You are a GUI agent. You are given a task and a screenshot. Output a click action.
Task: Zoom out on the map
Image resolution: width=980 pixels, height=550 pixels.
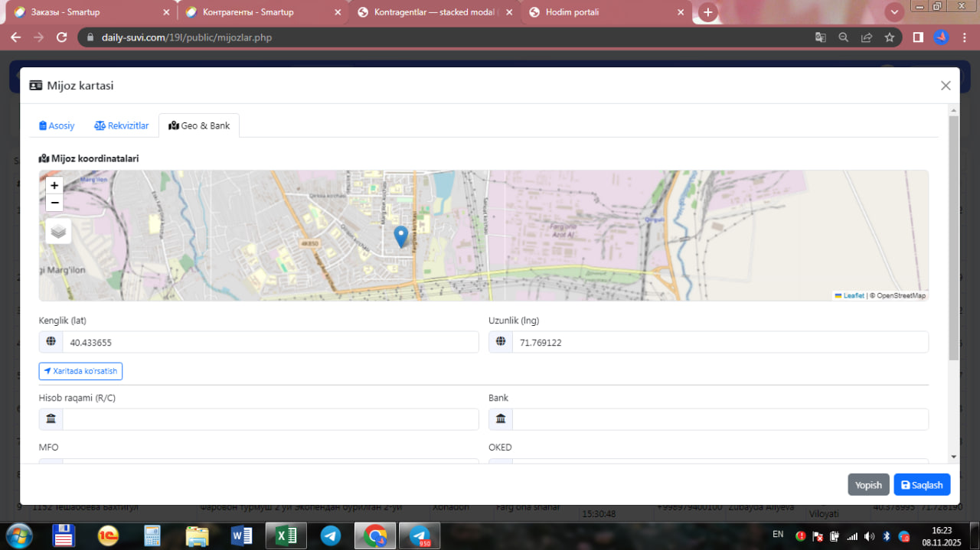tap(54, 203)
